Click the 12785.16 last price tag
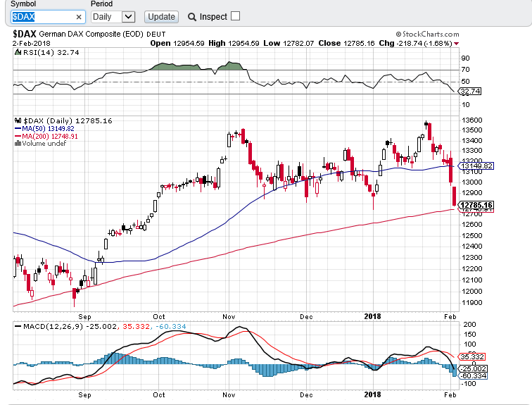Viewport: 532px width, 405px height. [476, 205]
